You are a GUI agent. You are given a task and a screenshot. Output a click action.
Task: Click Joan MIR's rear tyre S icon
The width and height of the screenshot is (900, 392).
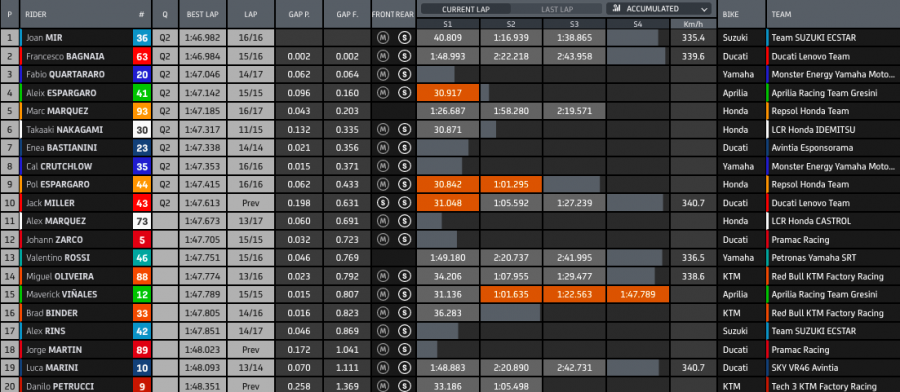tap(404, 38)
